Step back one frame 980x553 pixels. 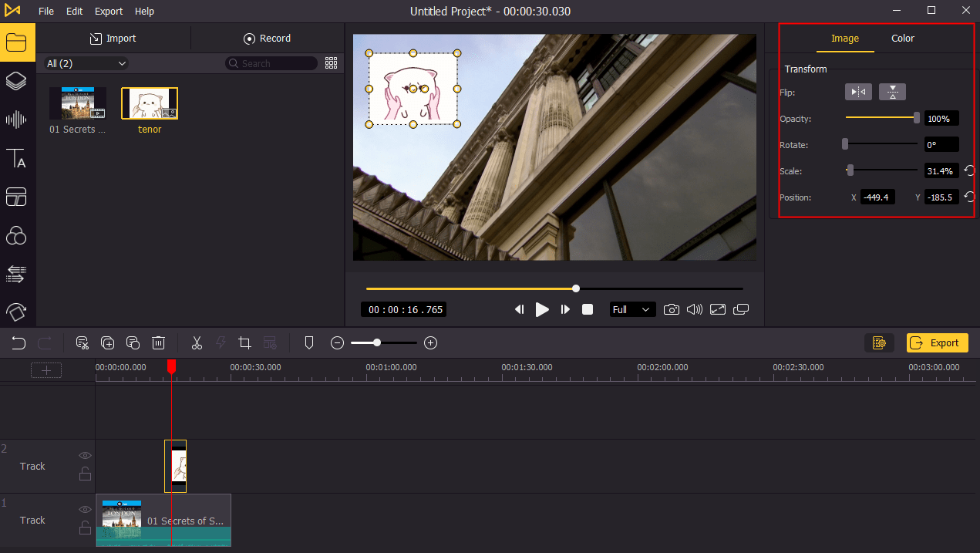point(519,309)
